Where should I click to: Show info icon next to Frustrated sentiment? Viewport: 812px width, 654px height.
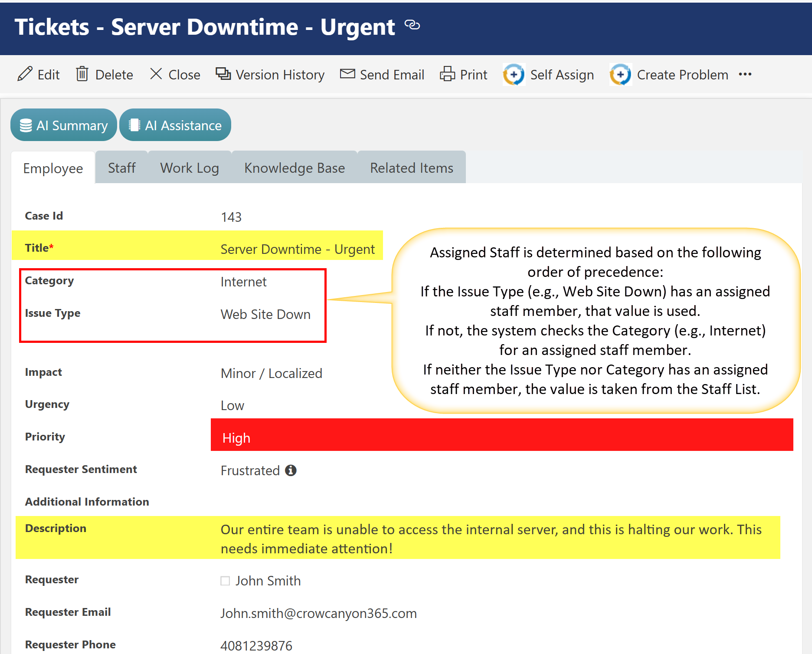(291, 470)
